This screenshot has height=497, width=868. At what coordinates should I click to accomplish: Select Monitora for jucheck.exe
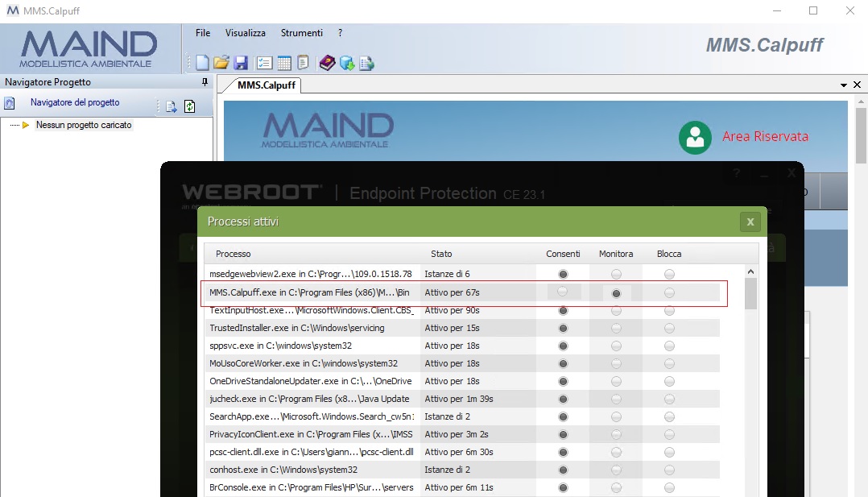pos(616,399)
